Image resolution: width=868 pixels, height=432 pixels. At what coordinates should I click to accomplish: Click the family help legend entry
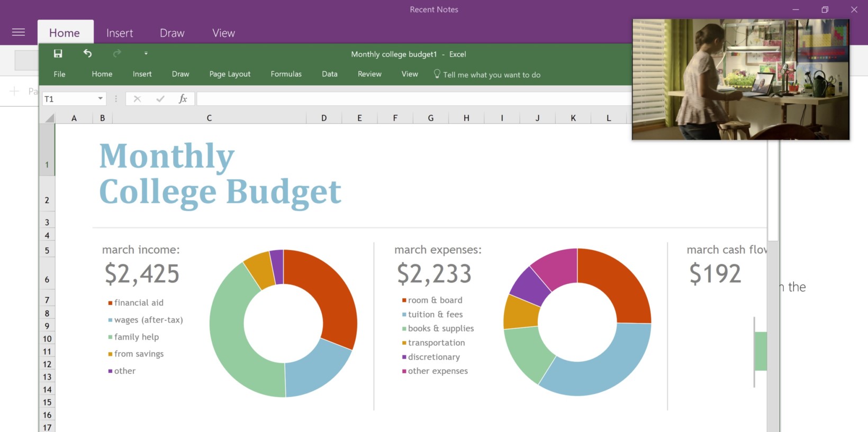click(133, 337)
